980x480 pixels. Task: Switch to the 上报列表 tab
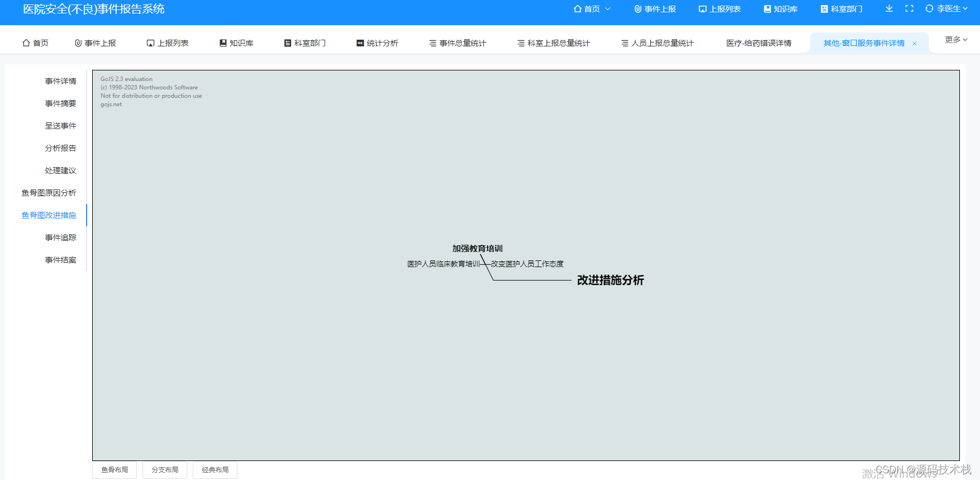(x=168, y=43)
